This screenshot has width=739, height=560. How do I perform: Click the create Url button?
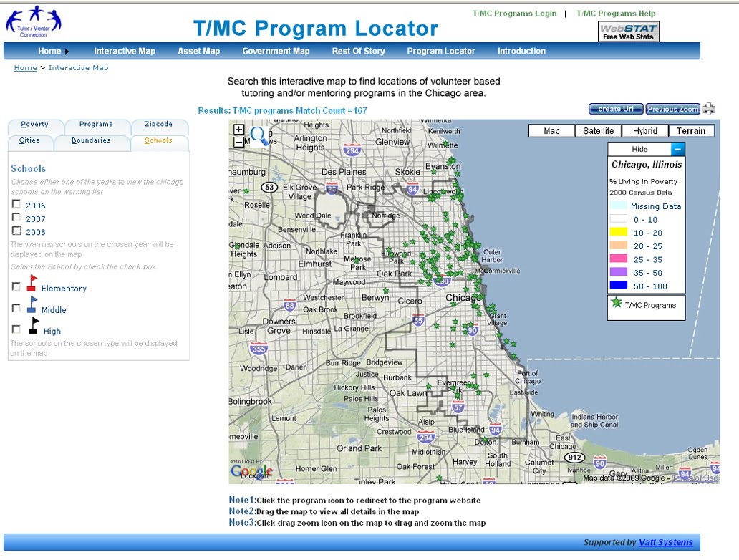(616, 109)
